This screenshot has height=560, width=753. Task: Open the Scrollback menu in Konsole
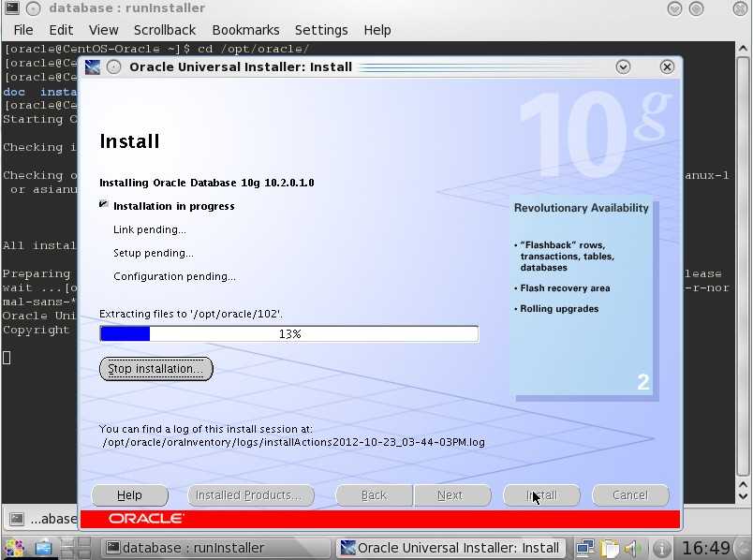click(x=165, y=30)
